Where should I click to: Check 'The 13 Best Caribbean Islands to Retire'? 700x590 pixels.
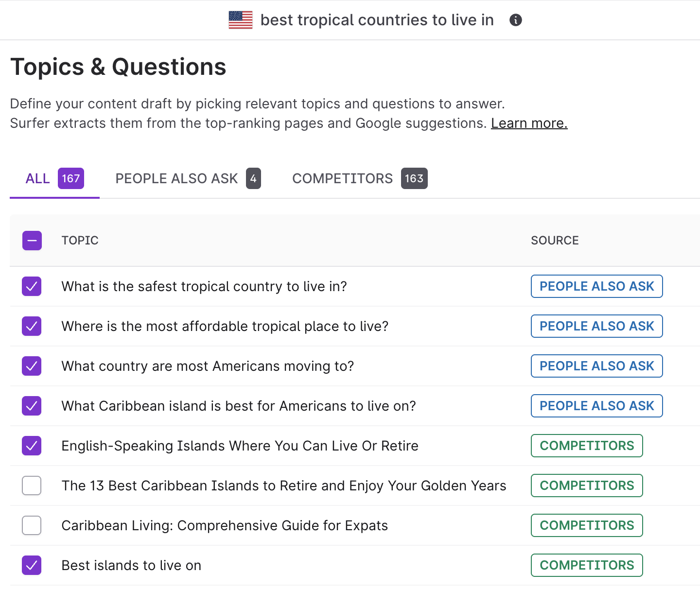pyautogui.click(x=32, y=486)
